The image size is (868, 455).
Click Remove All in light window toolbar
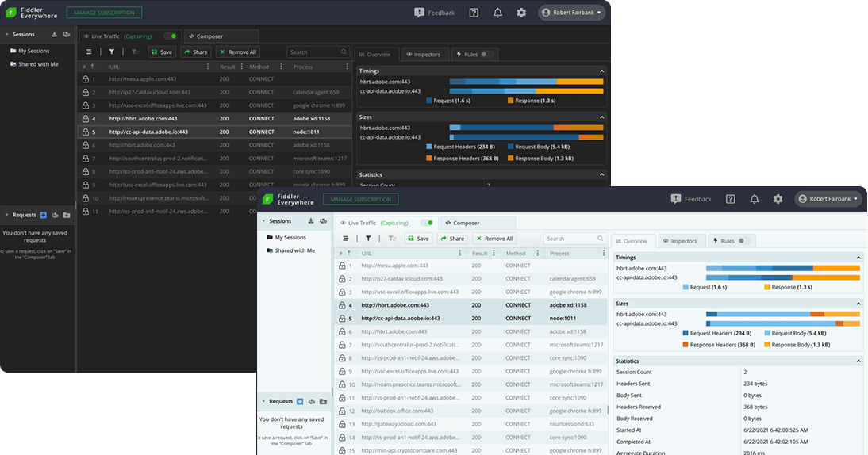(494, 239)
